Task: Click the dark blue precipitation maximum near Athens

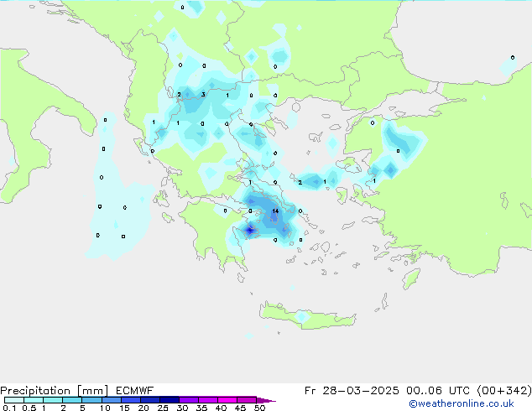Action: pyautogui.click(x=250, y=231)
